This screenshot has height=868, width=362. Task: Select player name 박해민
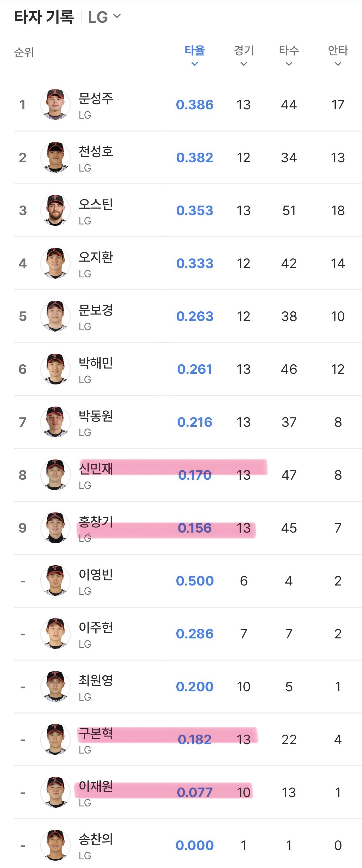[96, 363]
